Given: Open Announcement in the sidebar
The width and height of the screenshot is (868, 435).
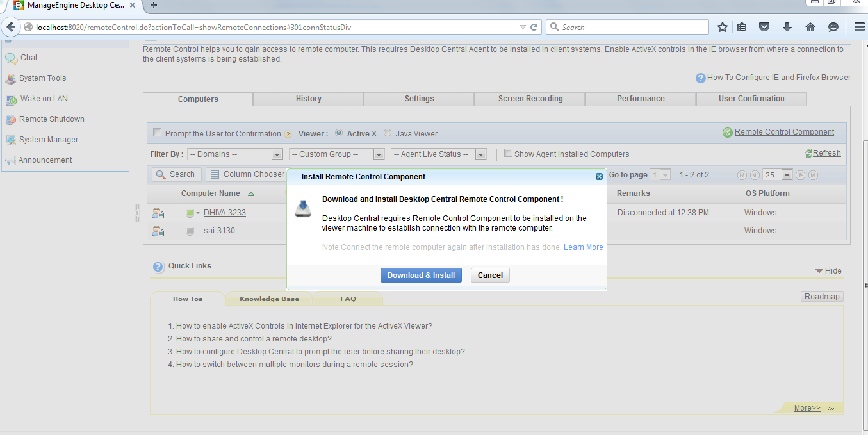Looking at the screenshot, I should [x=45, y=160].
